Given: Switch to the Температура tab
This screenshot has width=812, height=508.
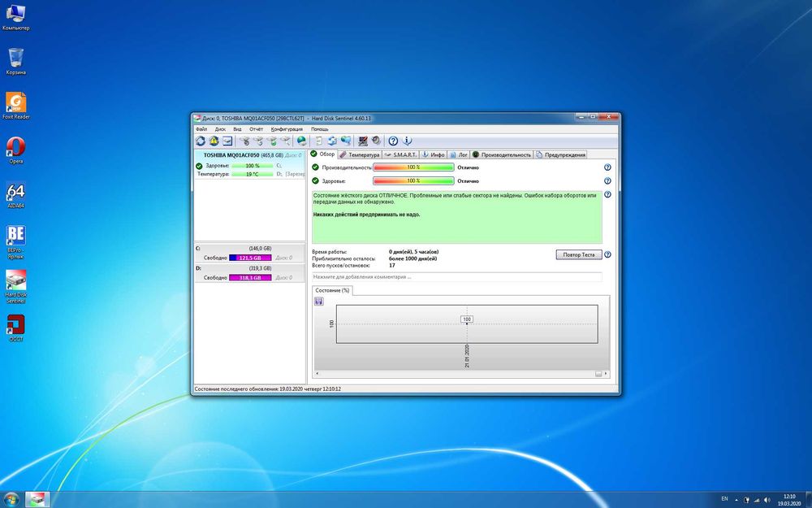Looking at the screenshot, I should (x=360, y=154).
